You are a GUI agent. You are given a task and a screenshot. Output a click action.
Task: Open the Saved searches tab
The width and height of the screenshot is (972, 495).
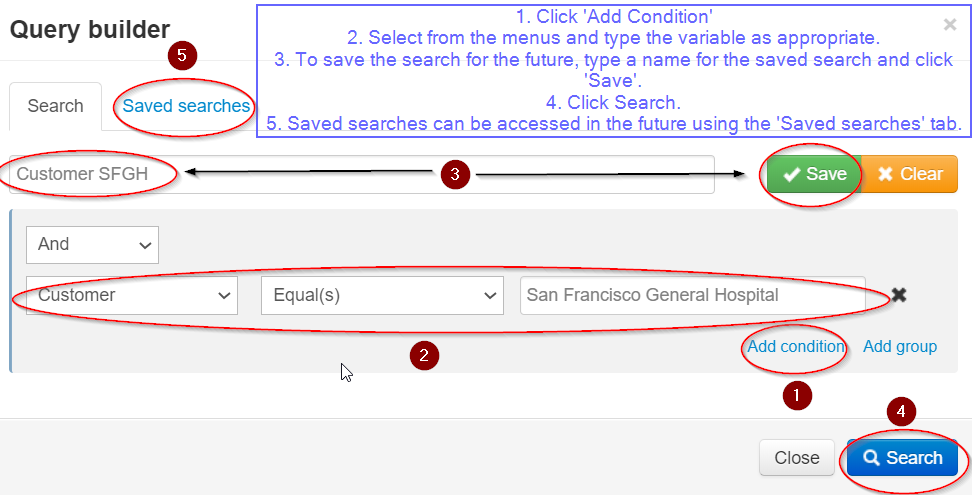(x=186, y=106)
